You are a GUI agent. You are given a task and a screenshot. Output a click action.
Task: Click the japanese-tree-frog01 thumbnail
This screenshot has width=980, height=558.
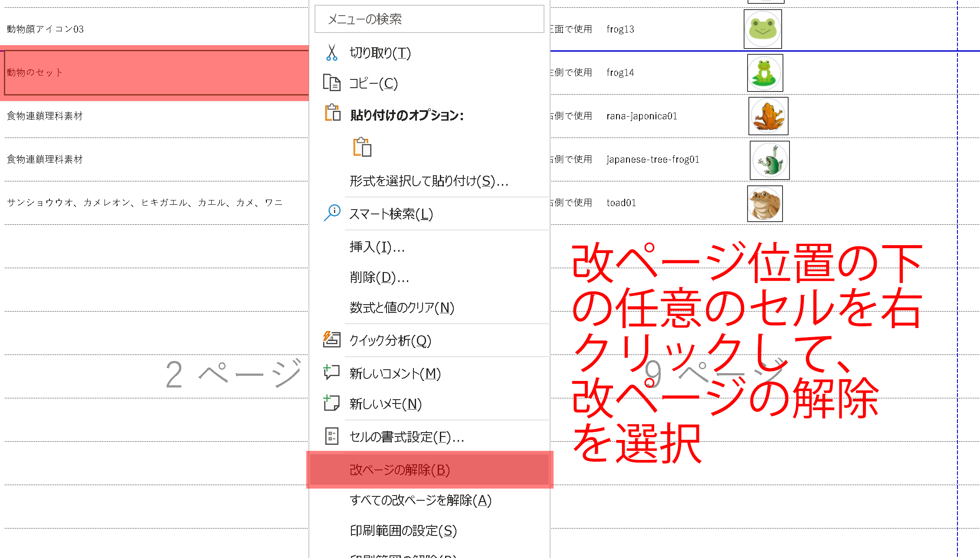[x=769, y=160]
